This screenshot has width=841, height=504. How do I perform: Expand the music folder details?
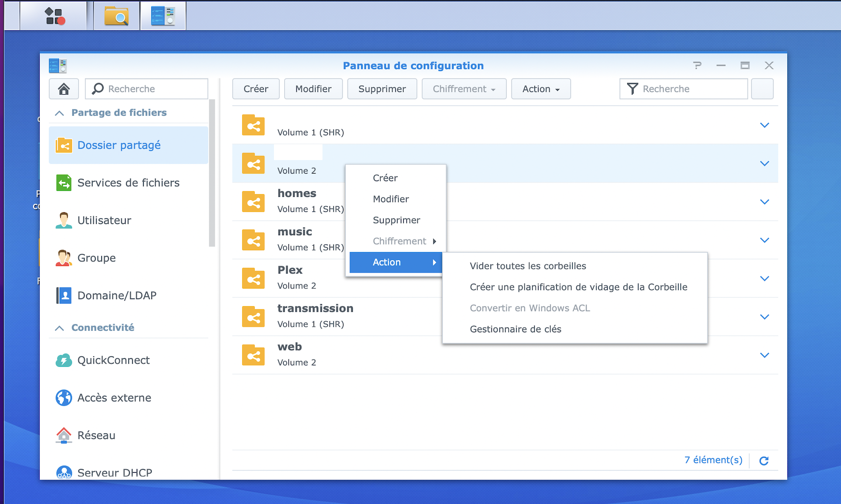(764, 240)
